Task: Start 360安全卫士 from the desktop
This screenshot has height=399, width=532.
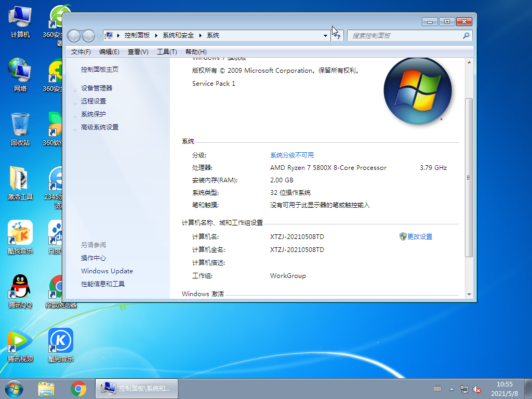Action: click(60, 74)
